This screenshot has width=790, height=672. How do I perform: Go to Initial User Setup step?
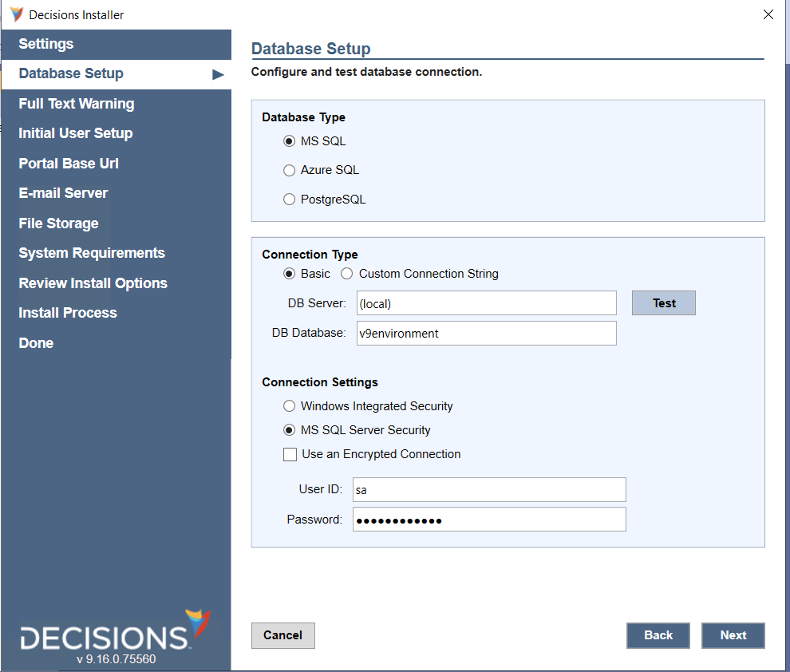(x=76, y=133)
